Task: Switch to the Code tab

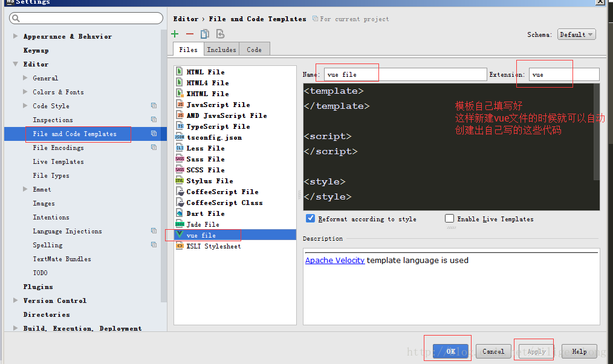Action: [x=254, y=50]
